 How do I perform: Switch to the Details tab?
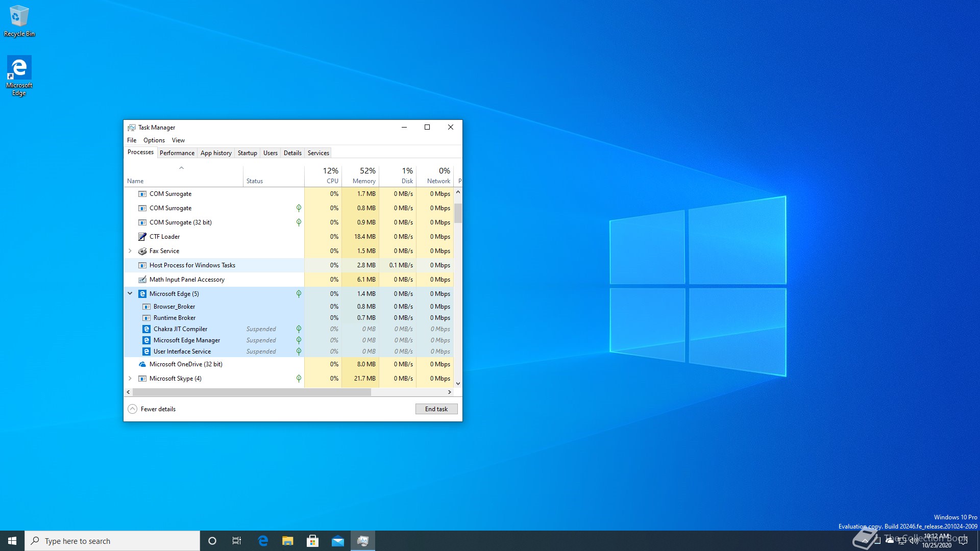(292, 153)
